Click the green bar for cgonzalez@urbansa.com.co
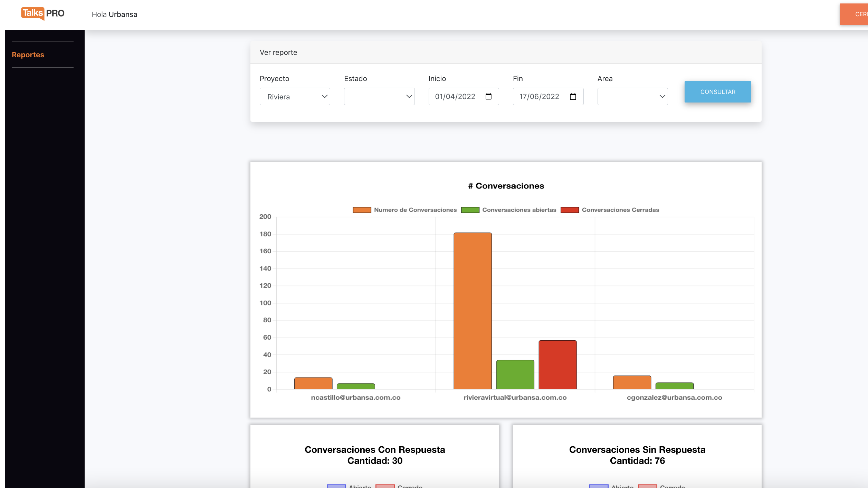Viewport: 868px width, 488px height. (674, 385)
